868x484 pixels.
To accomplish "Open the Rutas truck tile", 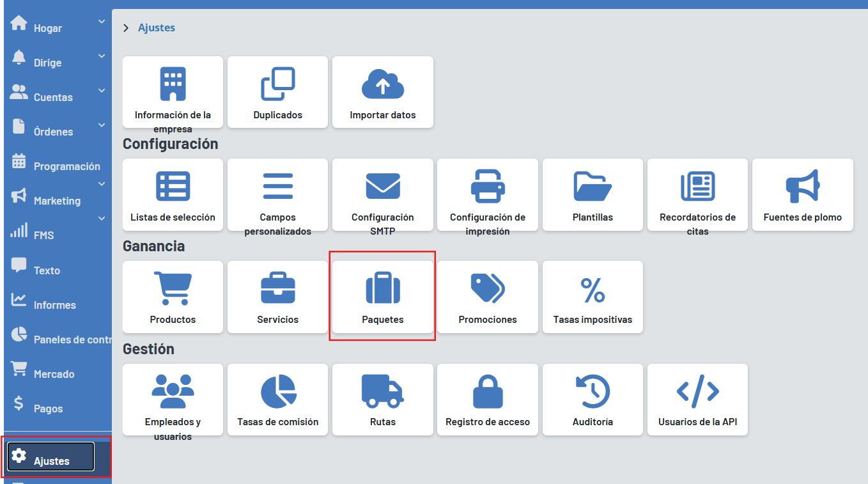I will click(383, 400).
